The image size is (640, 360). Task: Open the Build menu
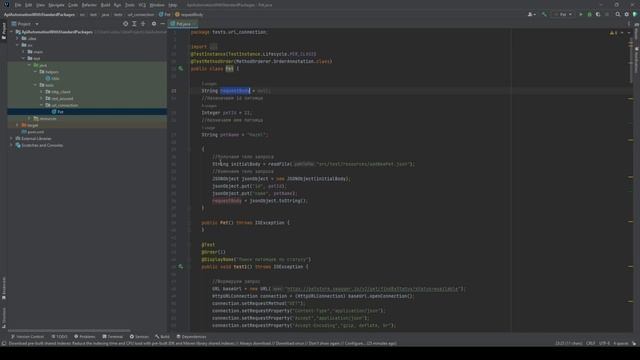[105, 5]
